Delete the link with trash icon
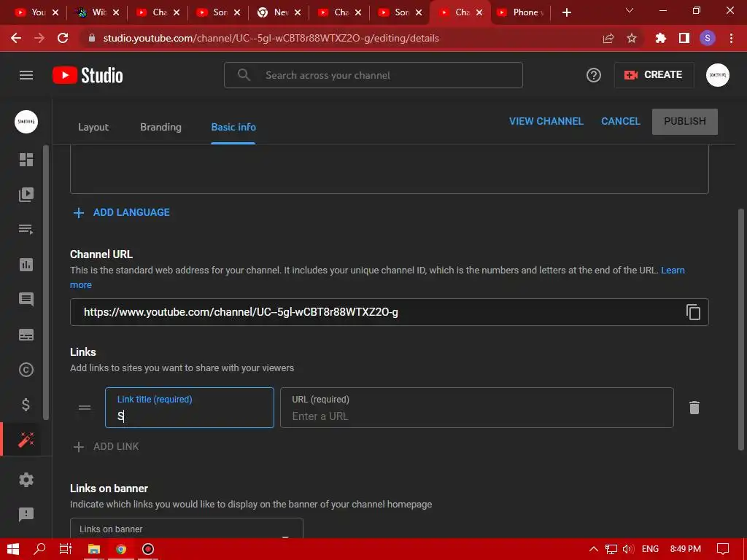This screenshot has height=560, width=747. (694, 408)
